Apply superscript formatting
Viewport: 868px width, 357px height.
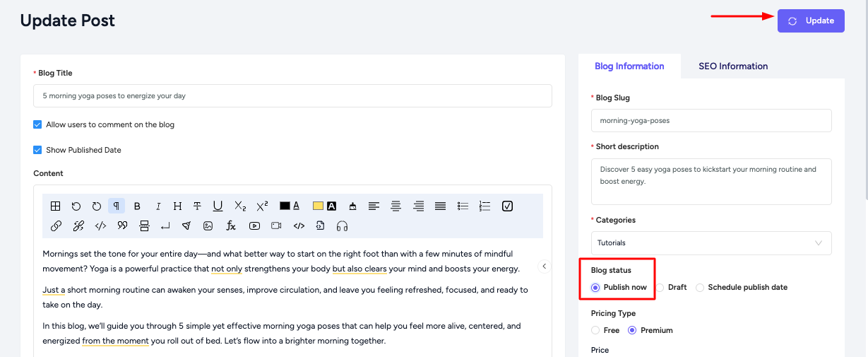pyautogui.click(x=262, y=206)
